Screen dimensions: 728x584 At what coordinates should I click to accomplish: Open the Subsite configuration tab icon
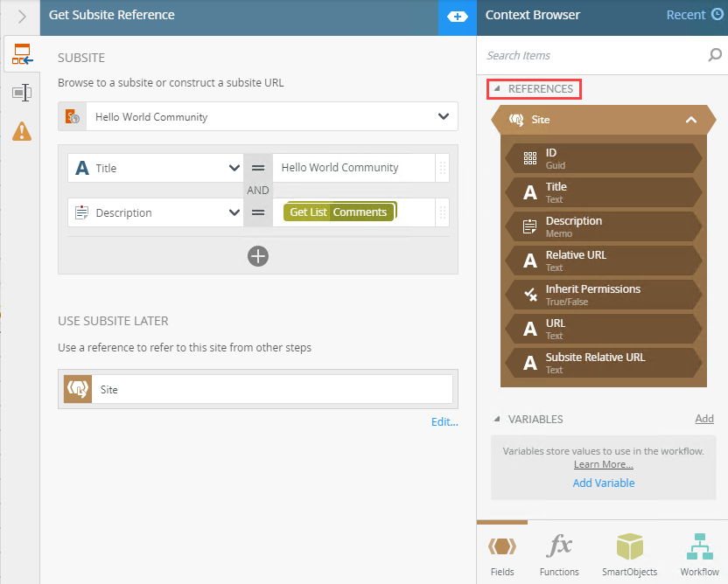(x=22, y=54)
